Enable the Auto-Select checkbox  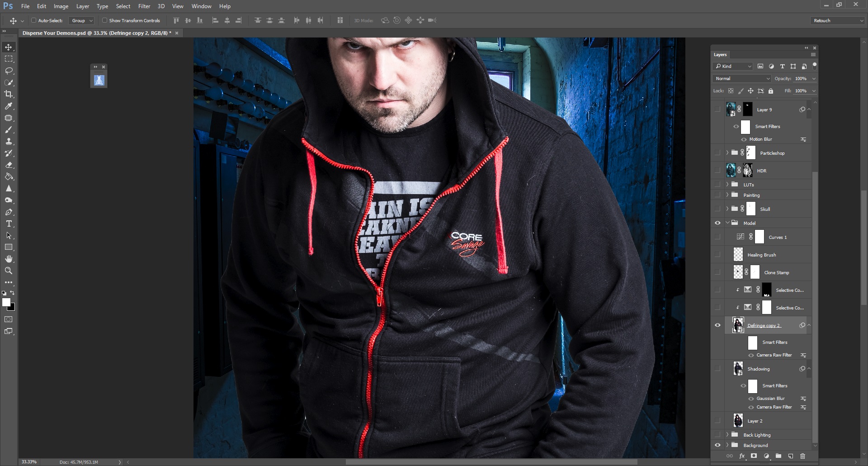33,20
